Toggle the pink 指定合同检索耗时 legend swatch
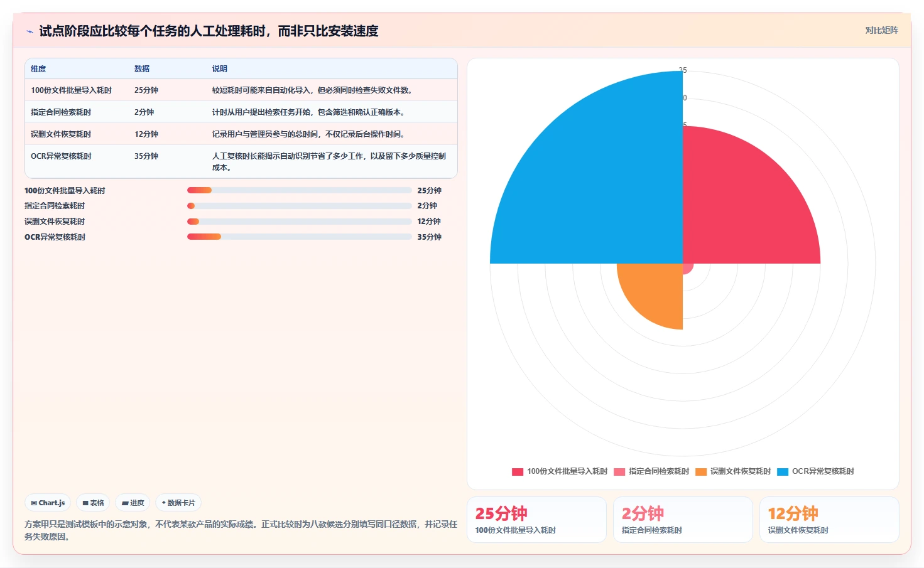Viewport: 924px width, 568px height. [x=619, y=472]
